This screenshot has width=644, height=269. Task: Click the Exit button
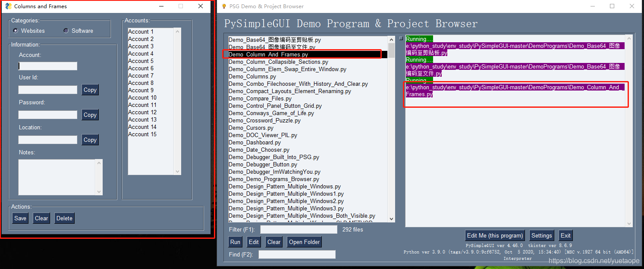(x=565, y=235)
